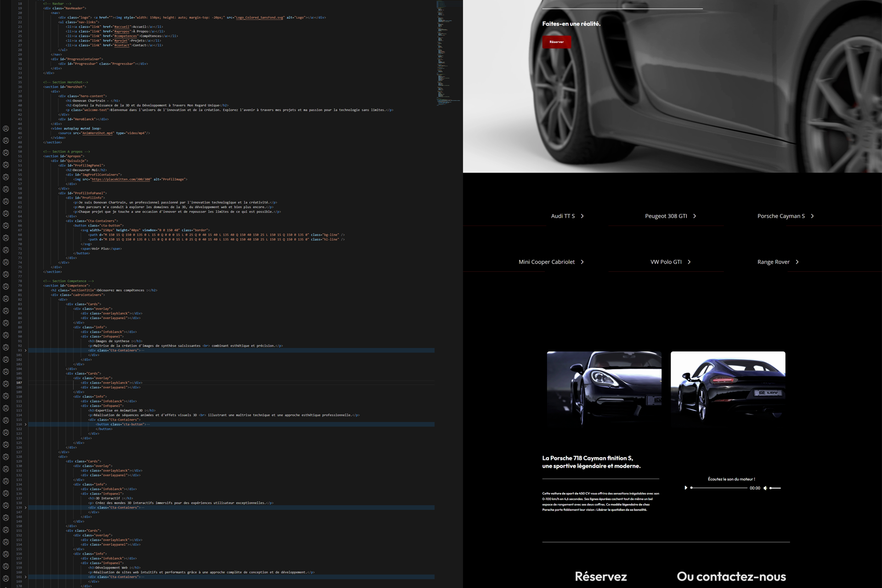Click the "#contact" href in the code
This screenshot has width=882, height=588.
pyautogui.click(x=122, y=45)
